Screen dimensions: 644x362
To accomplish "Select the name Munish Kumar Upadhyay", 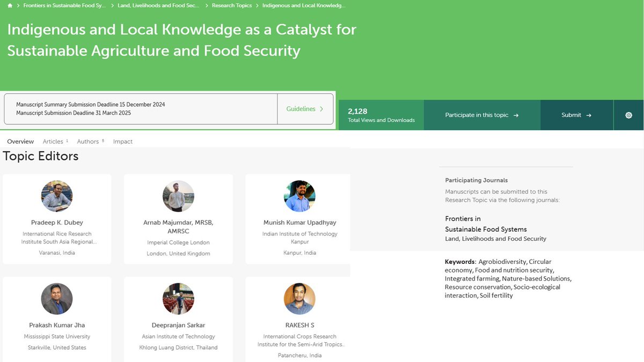I will [300, 223].
